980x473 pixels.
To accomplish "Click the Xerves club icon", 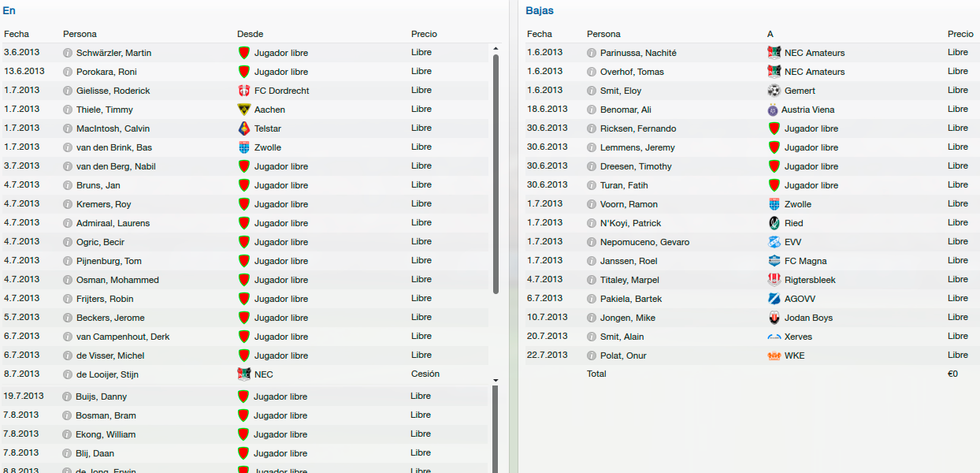I will (774, 337).
